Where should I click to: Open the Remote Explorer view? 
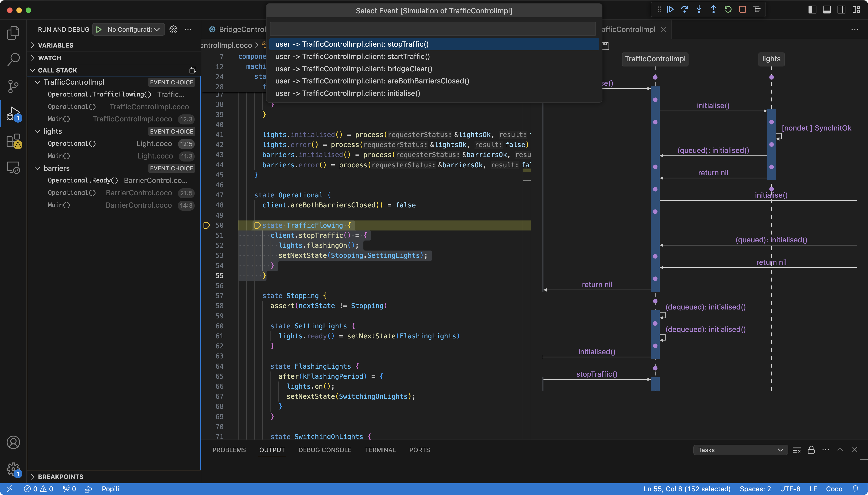click(x=13, y=167)
